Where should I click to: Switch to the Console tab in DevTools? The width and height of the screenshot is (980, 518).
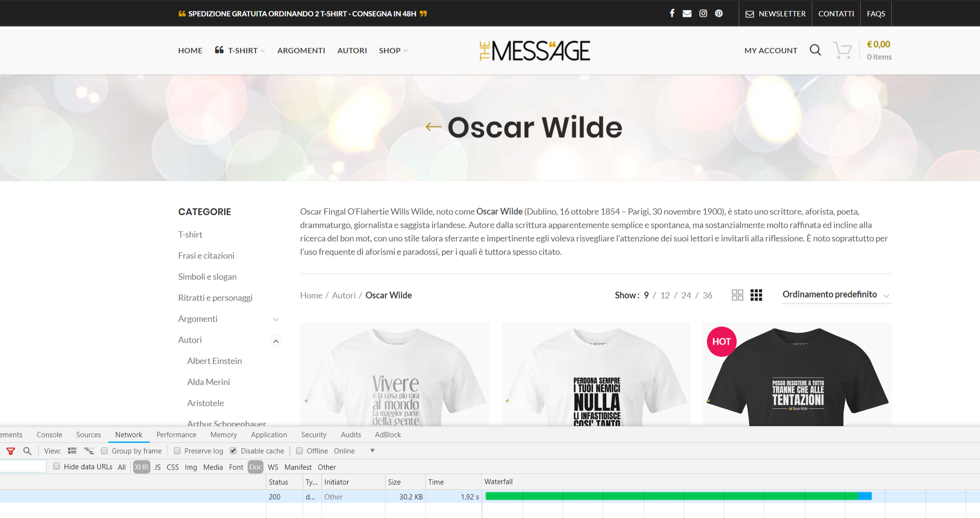(49, 435)
